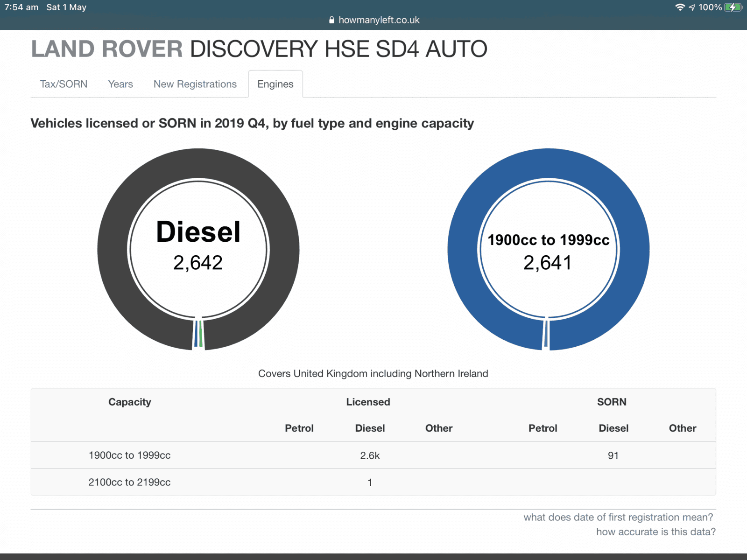Image resolution: width=747 pixels, height=560 pixels.
Task: Click the 91 SORN diesel cell
Action: pyautogui.click(x=613, y=455)
